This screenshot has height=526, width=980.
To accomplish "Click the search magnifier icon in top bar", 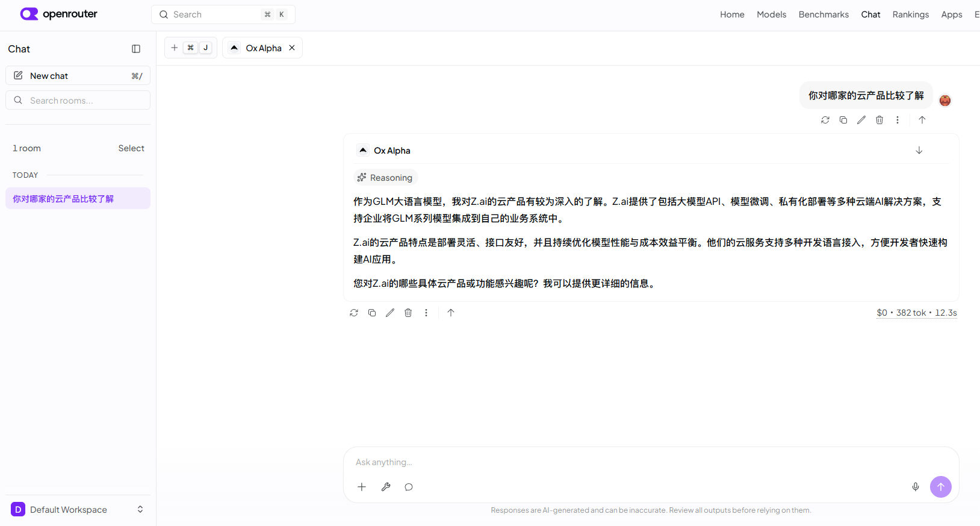I will click(x=164, y=14).
